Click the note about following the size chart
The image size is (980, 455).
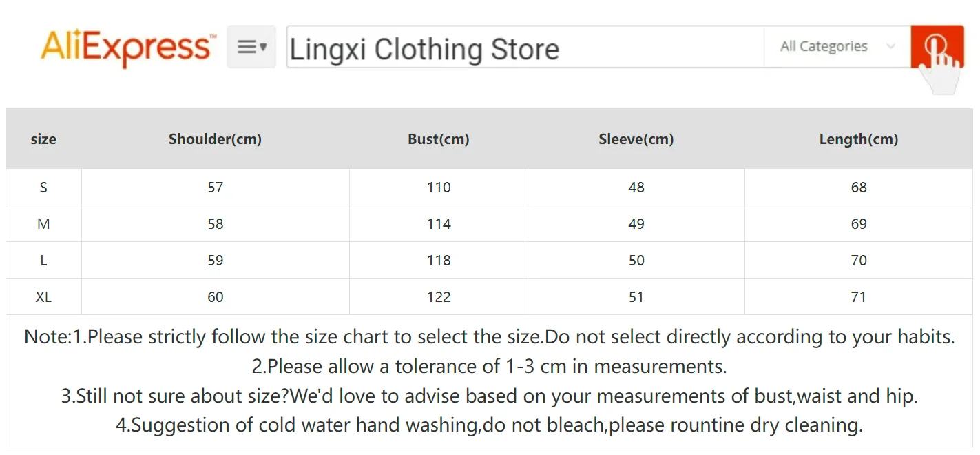[489, 337]
